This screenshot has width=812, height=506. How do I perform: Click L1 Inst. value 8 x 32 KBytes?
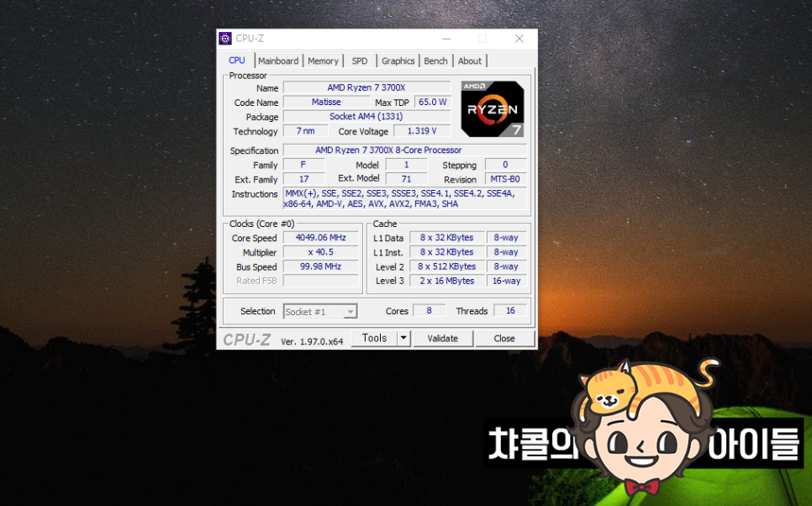pyautogui.click(x=446, y=252)
